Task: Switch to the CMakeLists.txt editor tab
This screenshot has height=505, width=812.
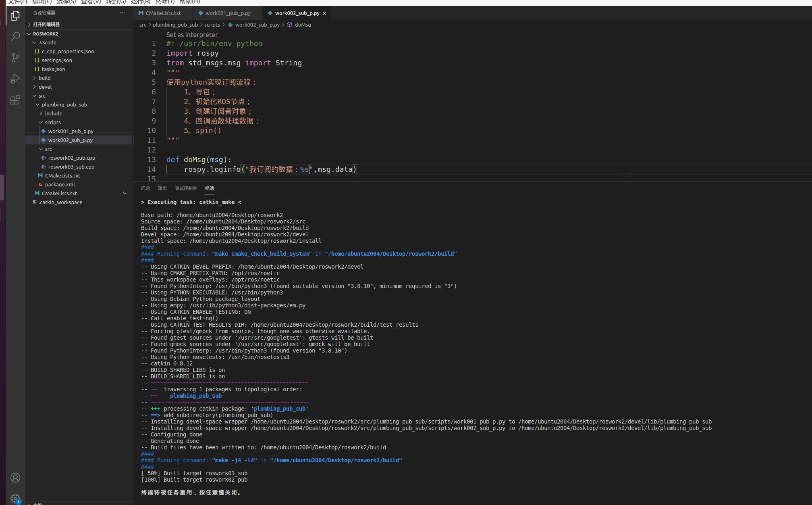Action: coord(163,13)
